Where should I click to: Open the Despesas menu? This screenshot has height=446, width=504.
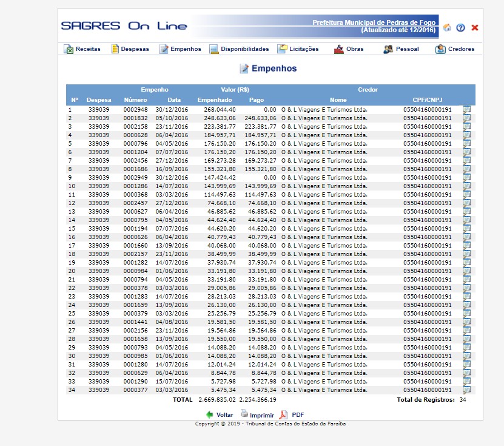(x=135, y=49)
